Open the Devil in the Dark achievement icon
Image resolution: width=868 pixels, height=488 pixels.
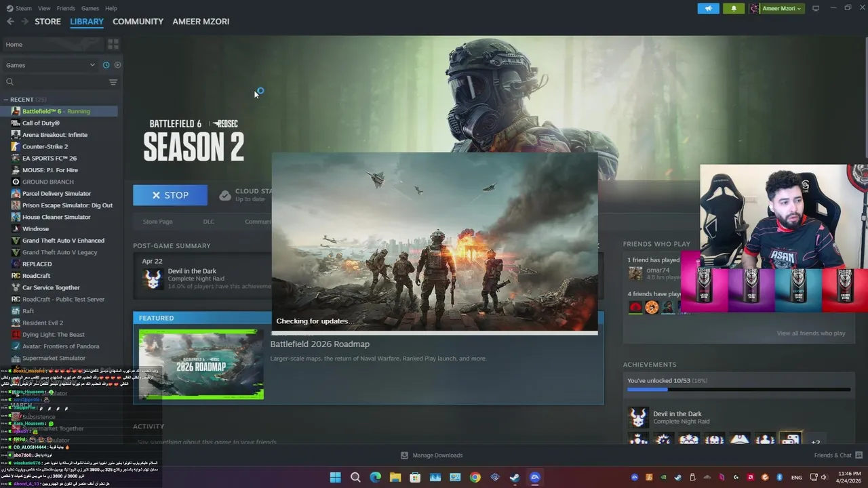[x=638, y=417]
